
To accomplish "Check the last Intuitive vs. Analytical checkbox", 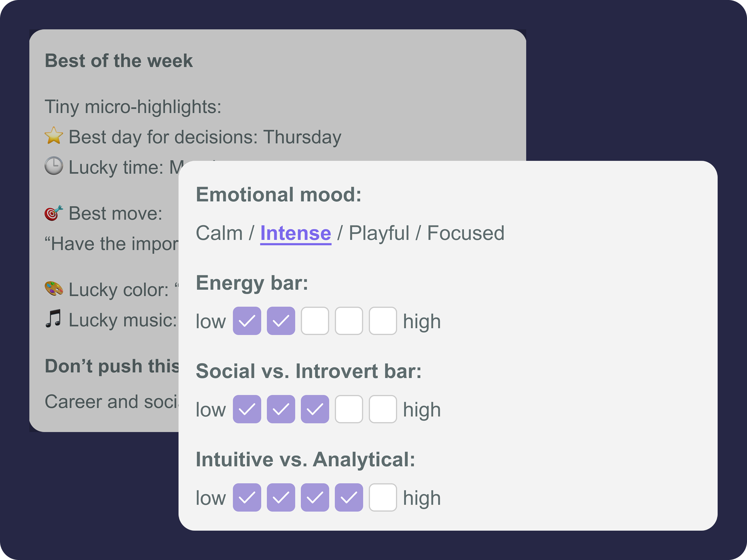I will point(383,497).
